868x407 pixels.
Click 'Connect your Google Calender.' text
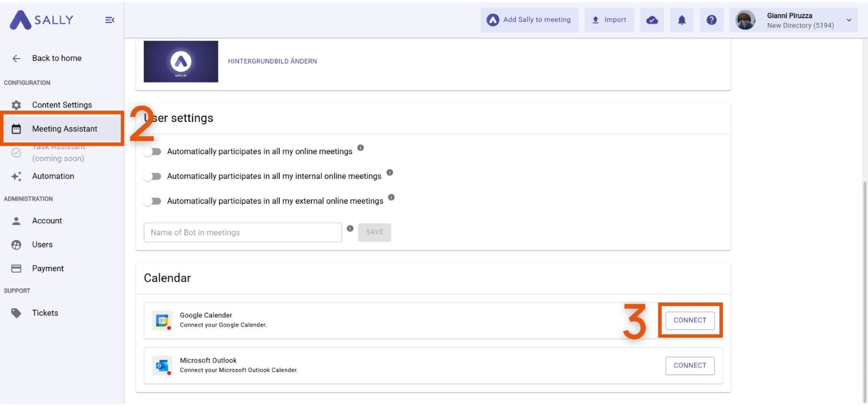point(224,325)
